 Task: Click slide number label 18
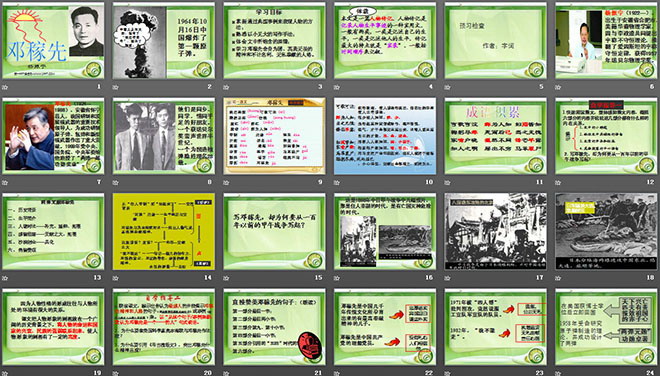(650, 277)
